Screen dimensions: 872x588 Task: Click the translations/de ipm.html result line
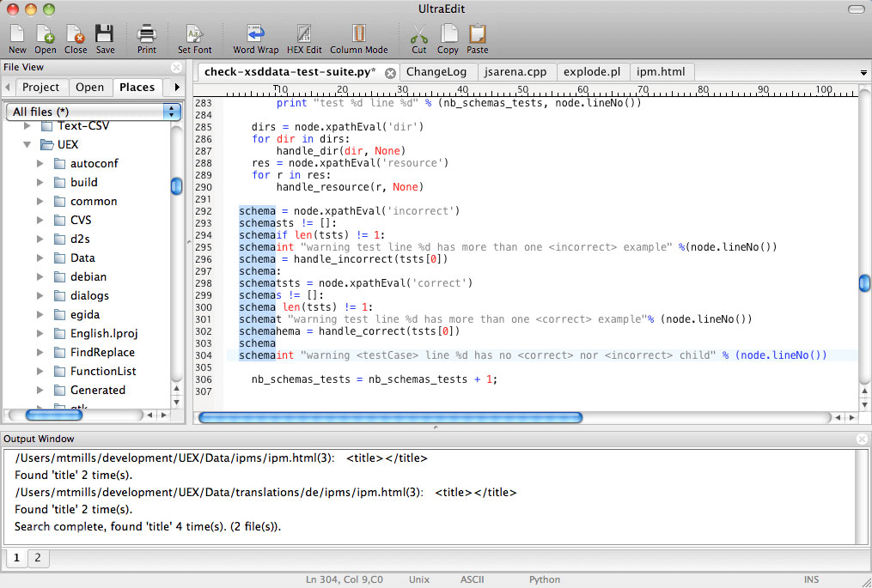click(265, 493)
